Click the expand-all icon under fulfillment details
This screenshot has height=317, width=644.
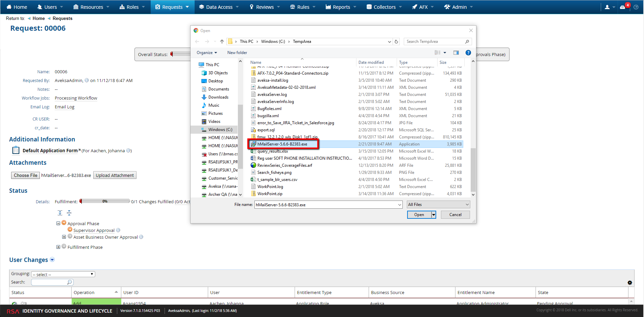[x=60, y=213]
